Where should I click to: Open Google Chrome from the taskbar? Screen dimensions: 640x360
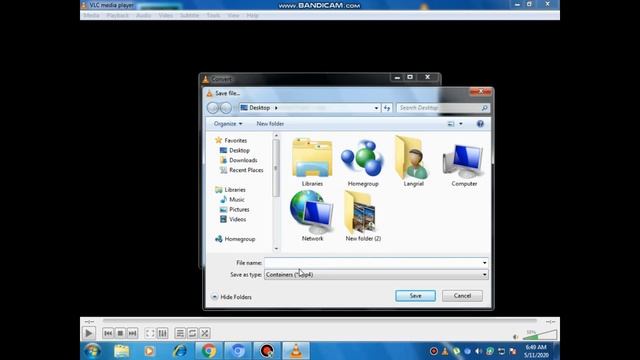coord(209,351)
